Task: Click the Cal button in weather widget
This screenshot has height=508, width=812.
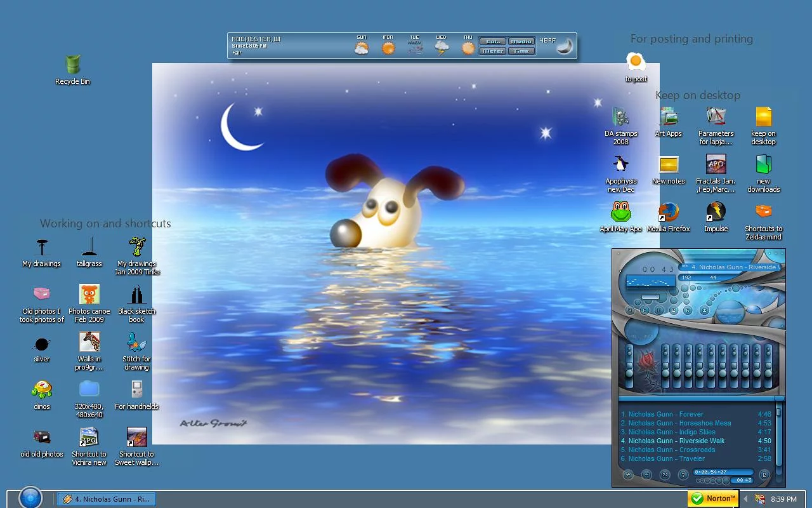Action: click(492, 41)
